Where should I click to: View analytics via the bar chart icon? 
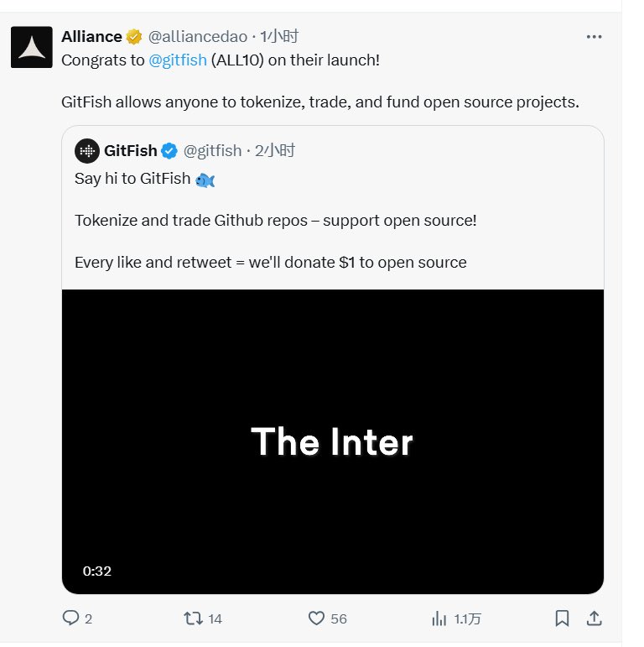(439, 618)
